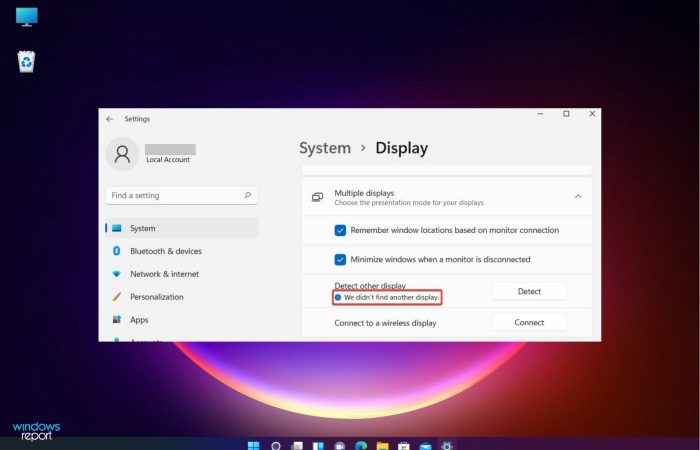This screenshot has width=700, height=450.
Task: Open the Recycle Bin desktop icon
Action: [x=26, y=62]
